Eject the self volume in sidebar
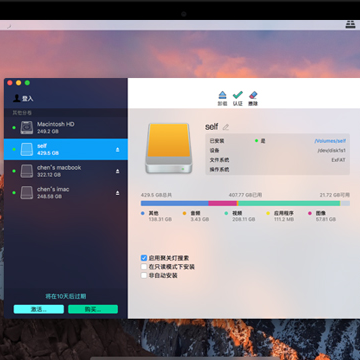 [117, 150]
